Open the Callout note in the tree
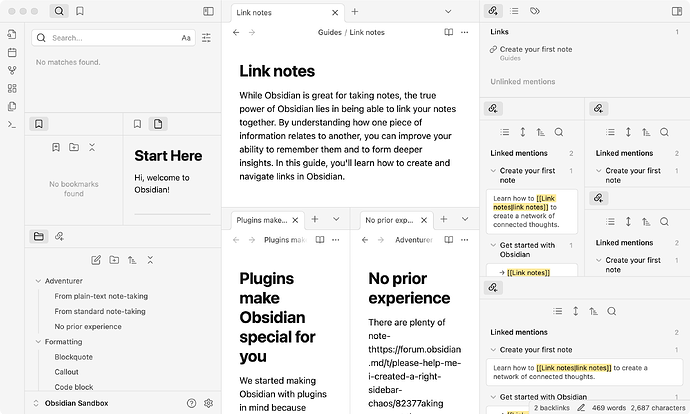Screen dimensions: 690x414 pyautogui.click(x=66, y=372)
